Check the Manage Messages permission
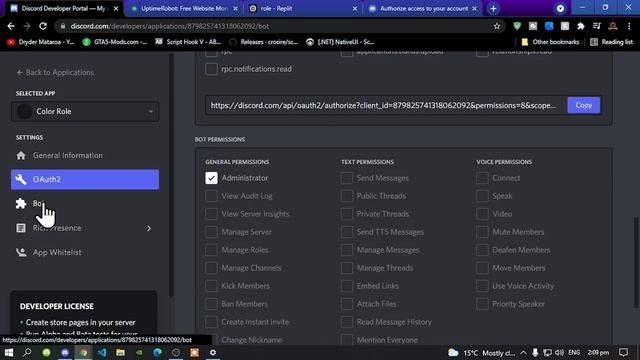The height and width of the screenshot is (360, 640). point(347,250)
